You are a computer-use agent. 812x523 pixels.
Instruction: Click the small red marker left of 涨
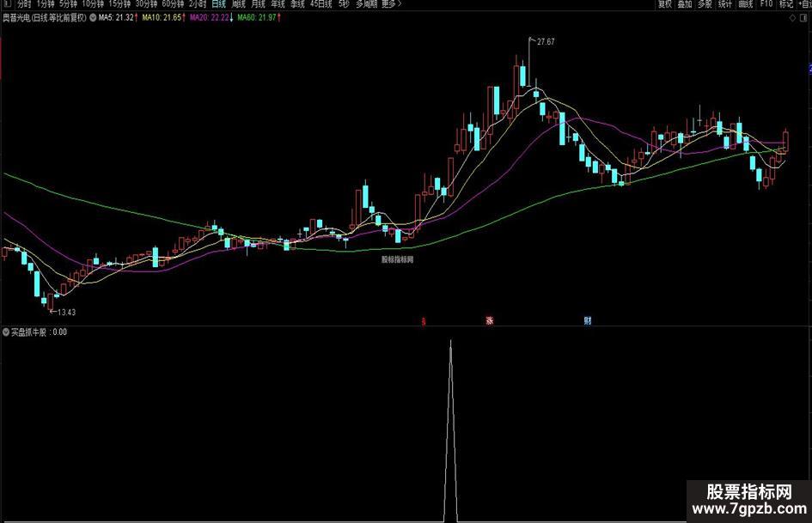(424, 321)
